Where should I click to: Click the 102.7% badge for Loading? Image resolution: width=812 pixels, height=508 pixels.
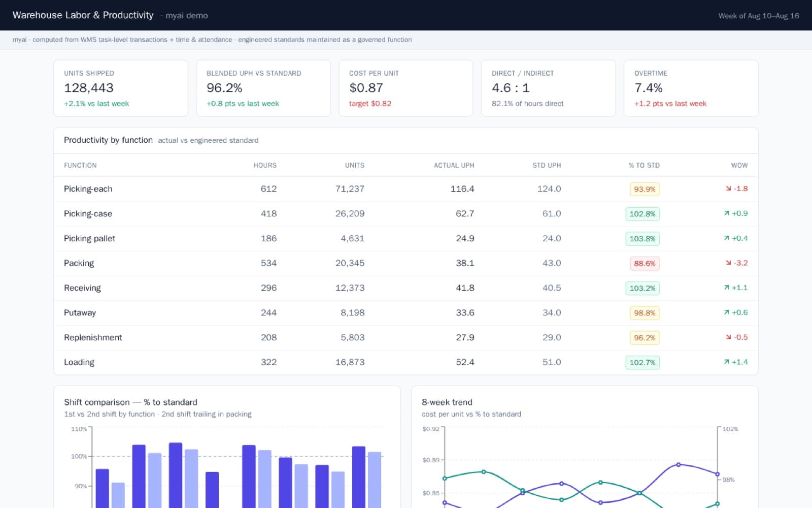[642, 362]
